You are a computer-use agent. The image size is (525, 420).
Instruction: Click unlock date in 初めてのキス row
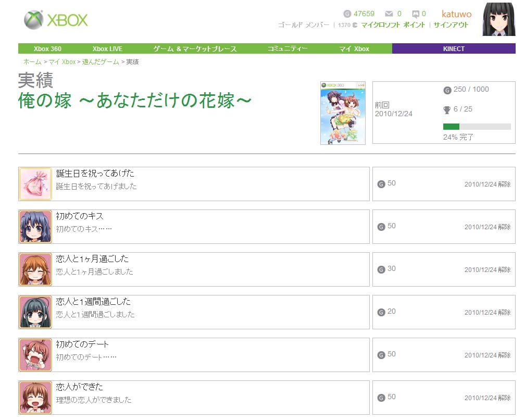click(x=488, y=227)
